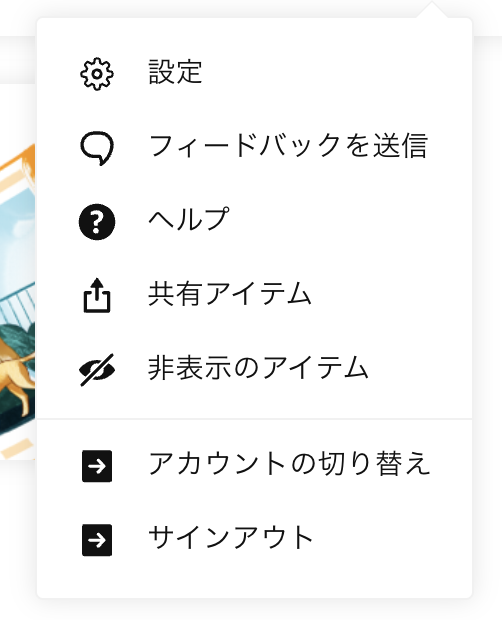Click the popover's pointer caret at top
The width and height of the screenshot is (502, 620).
432,10
